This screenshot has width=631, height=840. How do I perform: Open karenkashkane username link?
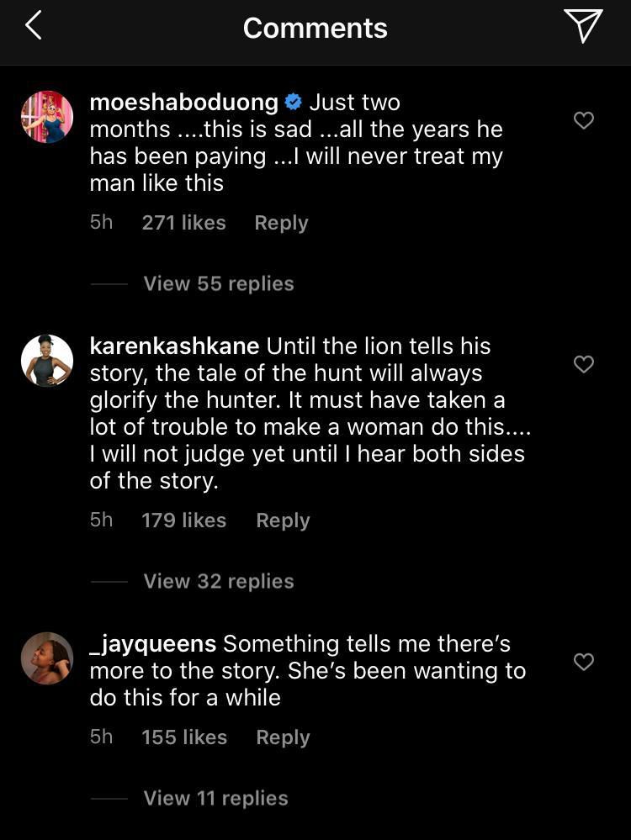point(175,346)
